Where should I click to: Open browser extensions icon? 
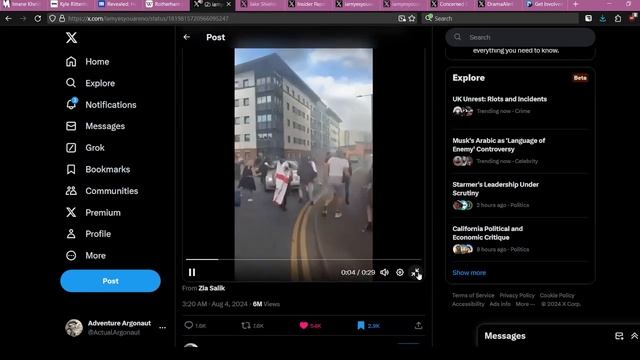click(618, 18)
